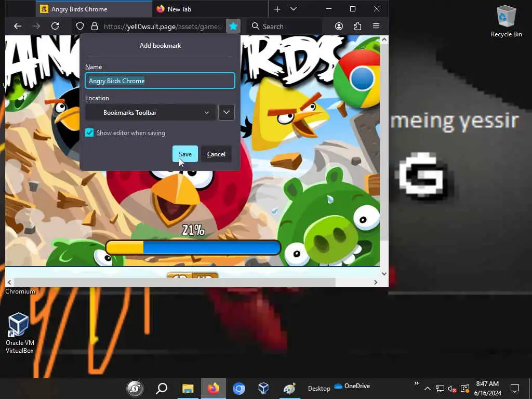The height and width of the screenshot is (399, 532).
Task: Open Chromium from the taskbar
Action: [x=239, y=389]
